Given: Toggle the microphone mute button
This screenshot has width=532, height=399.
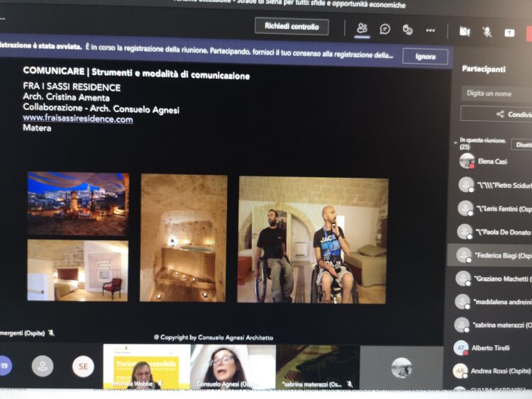Looking at the screenshot, I should 487,32.
